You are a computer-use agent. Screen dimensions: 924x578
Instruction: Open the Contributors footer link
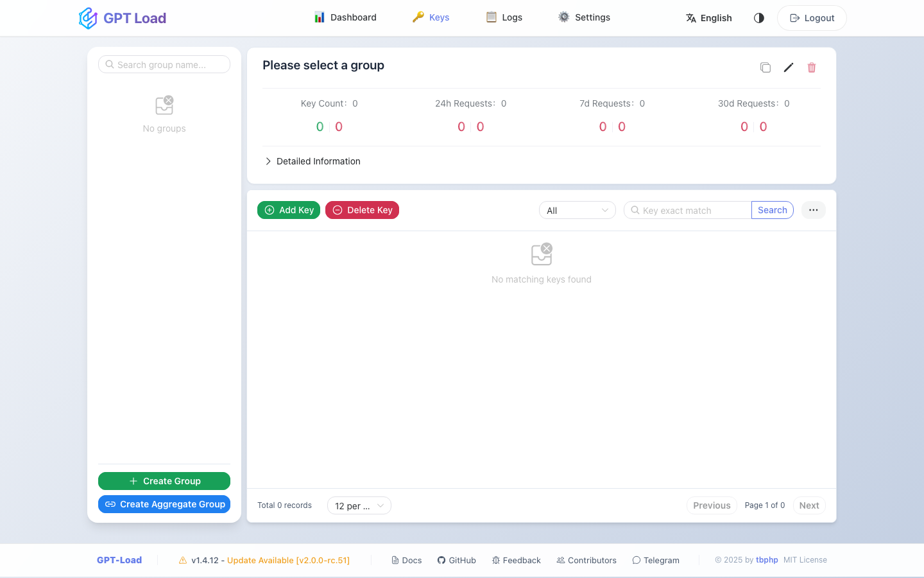click(586, 560)
